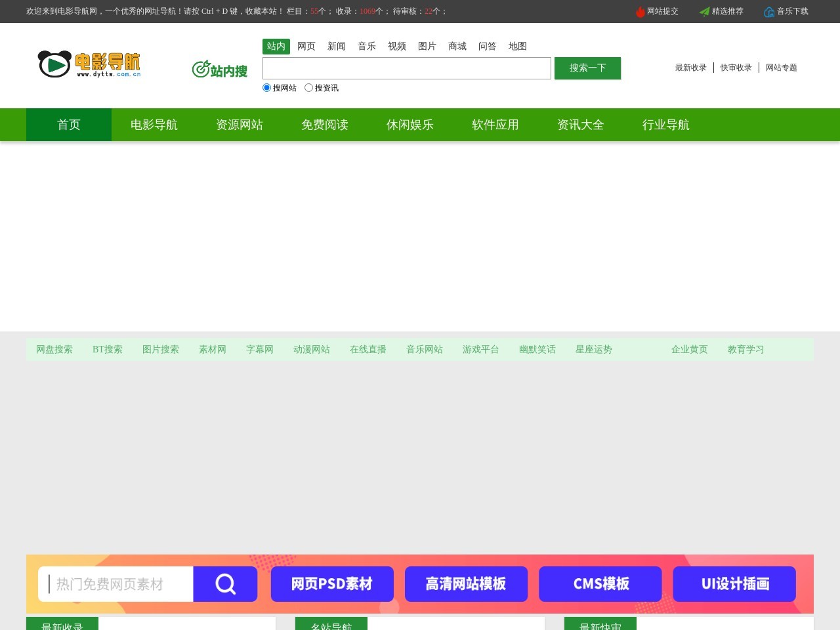Viewport: 840px width, 630px height.
Task: Click the UI设计插画 banner button
Action: point(734,584)
